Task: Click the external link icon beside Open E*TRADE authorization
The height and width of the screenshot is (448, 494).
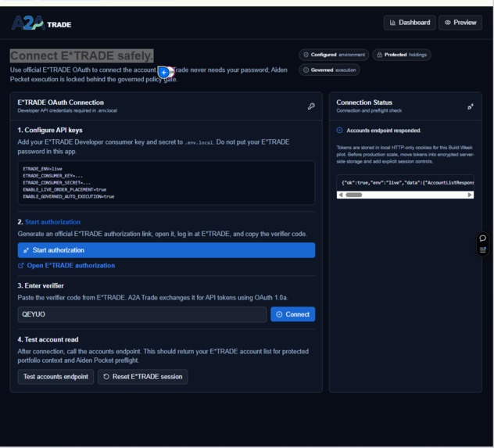Action: point(21,266)
